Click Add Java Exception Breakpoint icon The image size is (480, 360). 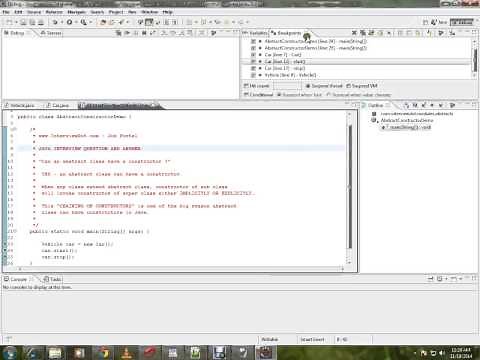pos(430,33)
